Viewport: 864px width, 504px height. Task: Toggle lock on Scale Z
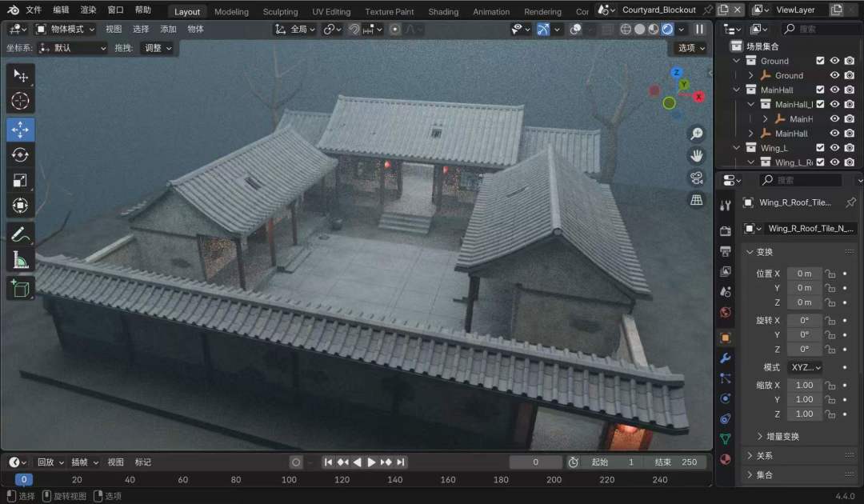point(830,414)
